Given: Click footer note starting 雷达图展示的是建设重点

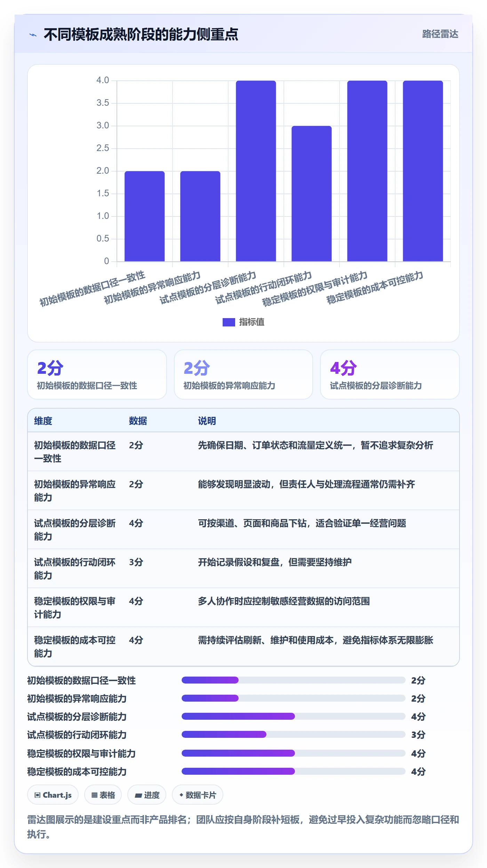Looking at the screenshot, I should [243, 827].
